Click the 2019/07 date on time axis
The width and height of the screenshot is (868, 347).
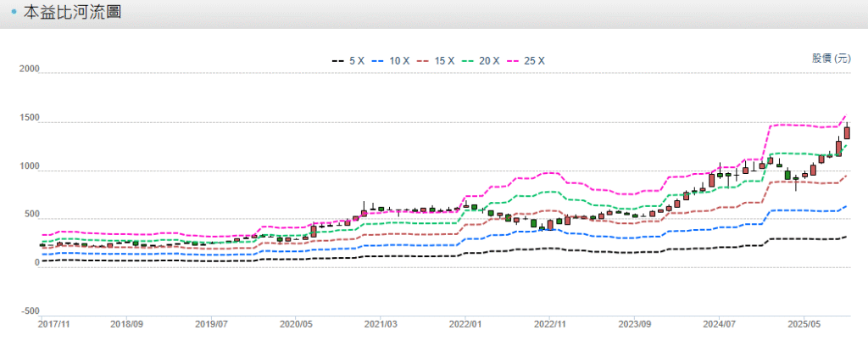pyautogui.click(x=211, y=324)
